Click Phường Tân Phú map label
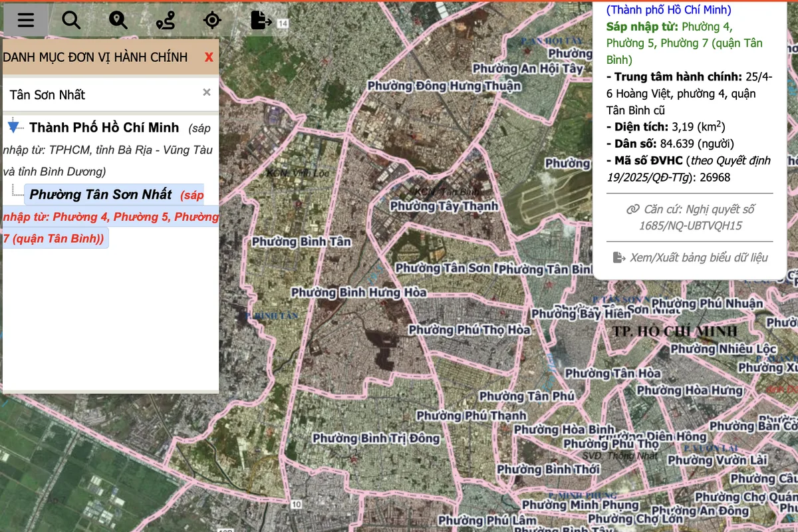This screenshot has height=532, width=798. coord(527,396)
